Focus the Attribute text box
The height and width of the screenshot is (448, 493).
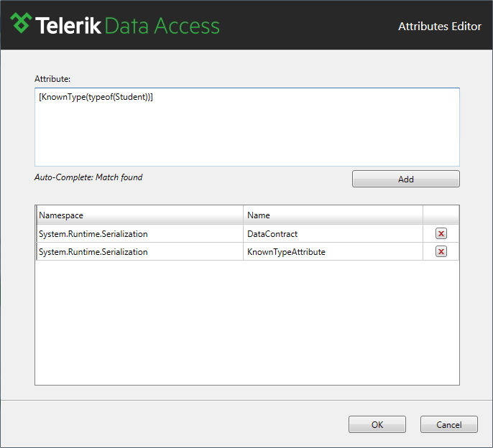click(247, 133)
